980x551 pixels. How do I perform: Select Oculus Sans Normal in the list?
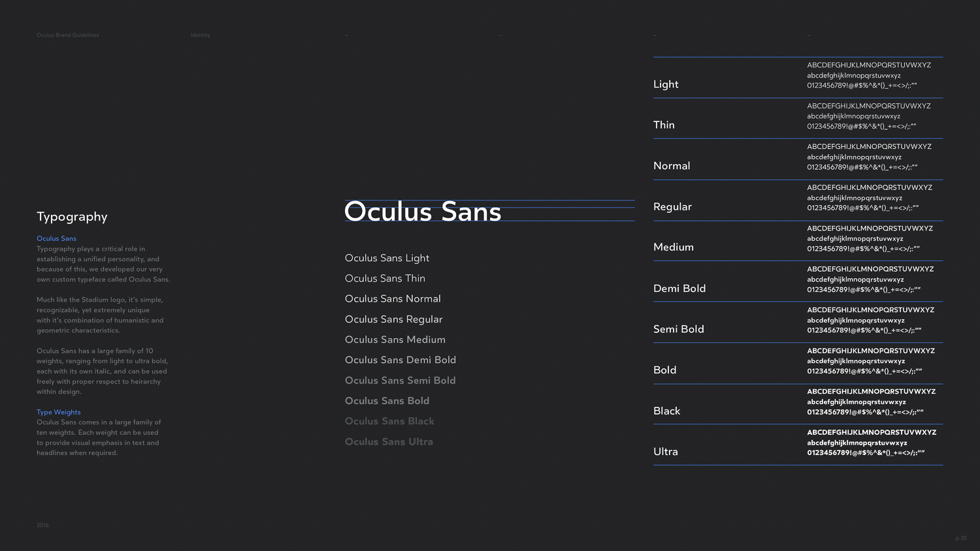point(393,298)
